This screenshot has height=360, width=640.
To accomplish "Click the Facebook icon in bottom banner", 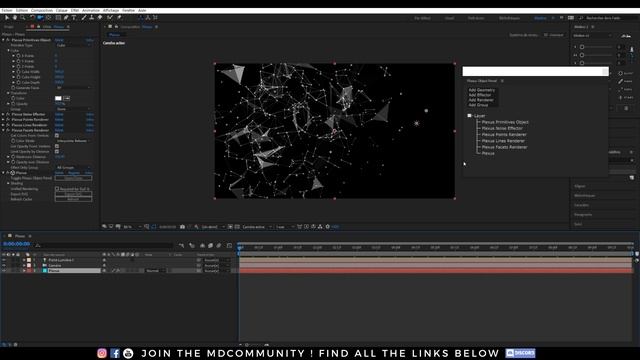I will tap(115, 353).
